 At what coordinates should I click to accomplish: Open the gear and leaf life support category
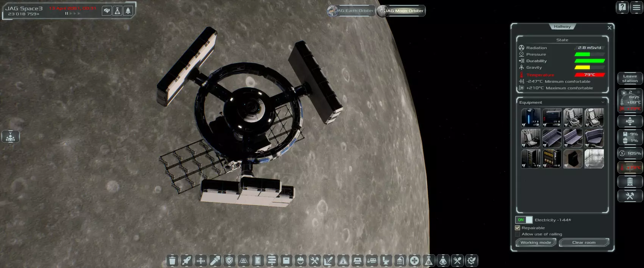(x=471, y=260)
